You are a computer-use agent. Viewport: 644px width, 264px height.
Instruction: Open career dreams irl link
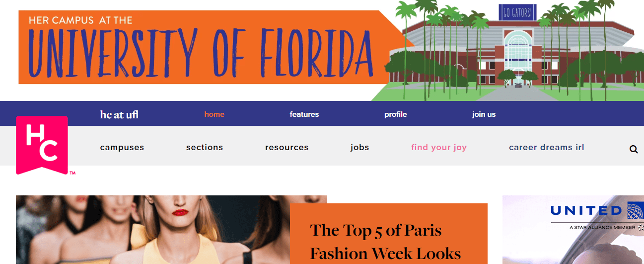click(x=547, y=147)
